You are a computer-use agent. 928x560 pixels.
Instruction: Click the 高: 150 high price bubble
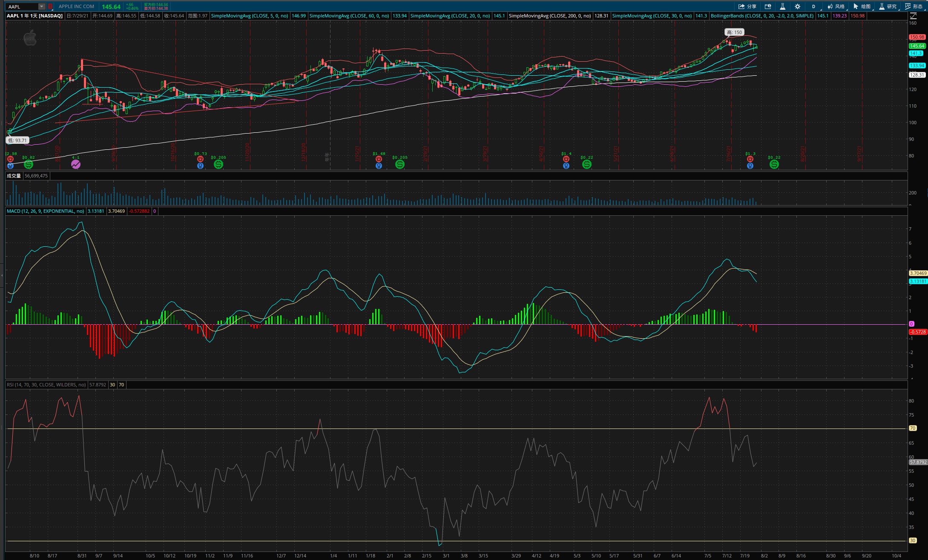point(734,32)
